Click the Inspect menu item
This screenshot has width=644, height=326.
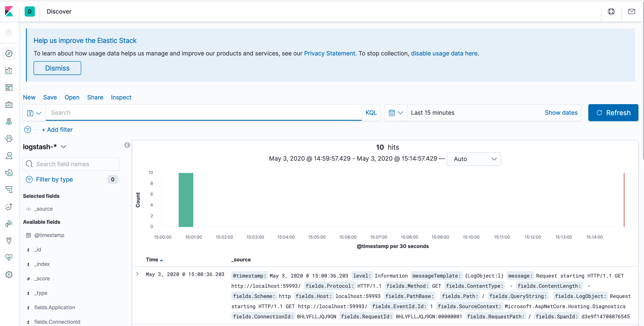click(121, 97)
